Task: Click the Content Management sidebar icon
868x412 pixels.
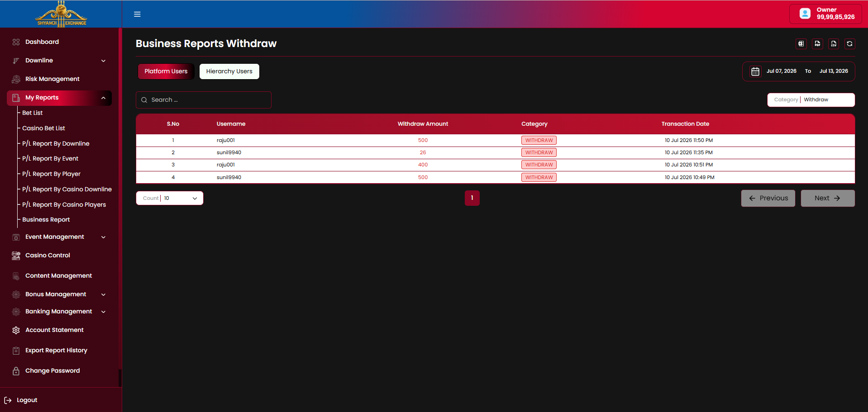Action: 16,276
